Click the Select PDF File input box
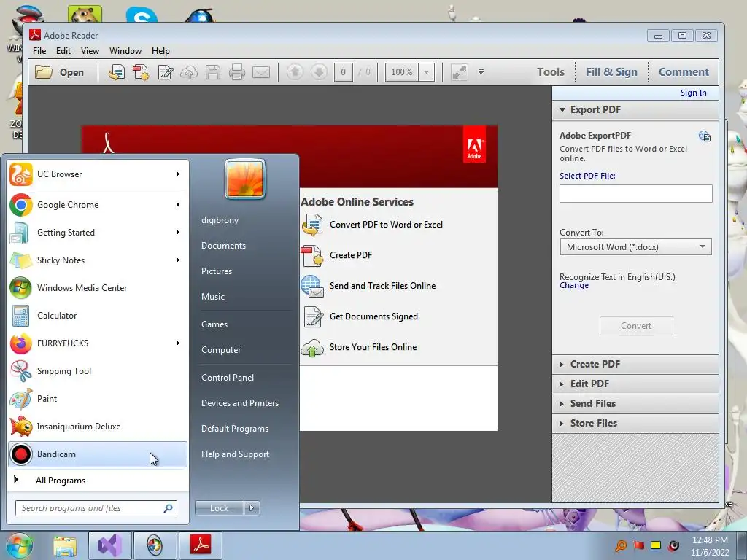Screen dimensions: 747x560 (635, 194)
